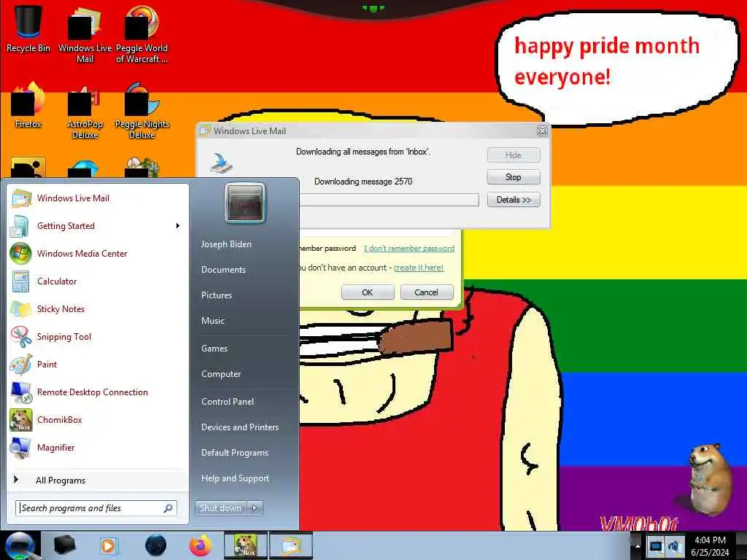Screen dimensions: 747x560
Task: Click the Getting Started icon in Start menu
Action: click(x=20, y=226)
